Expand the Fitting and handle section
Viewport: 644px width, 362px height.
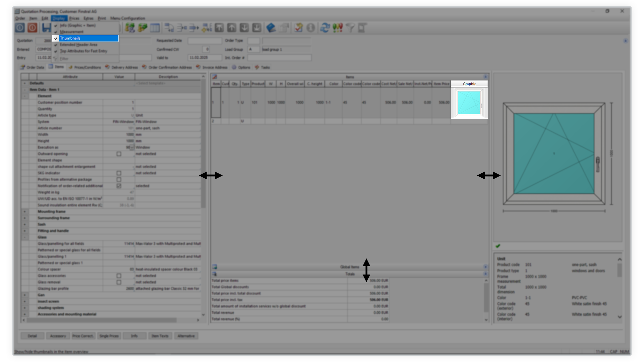[x=24, y=231]
